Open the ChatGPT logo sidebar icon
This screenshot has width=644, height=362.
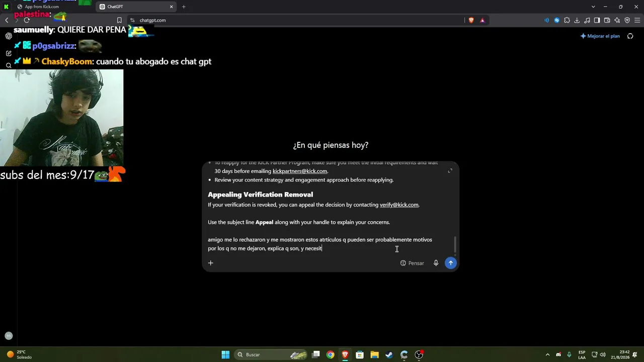point(9,36)
